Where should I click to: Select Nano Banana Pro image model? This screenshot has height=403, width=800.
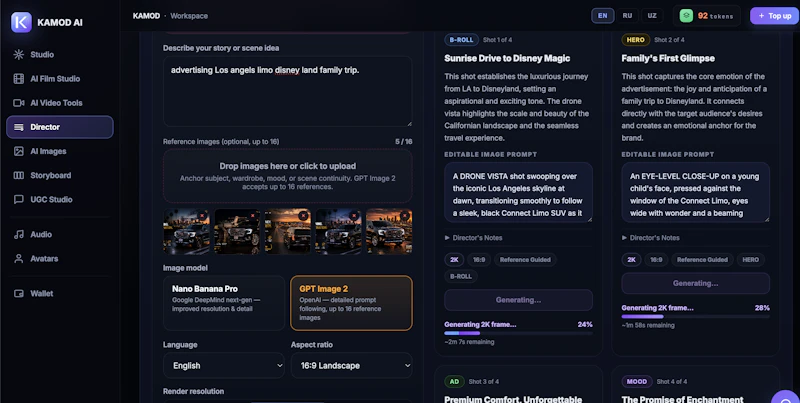click(224, 303)
